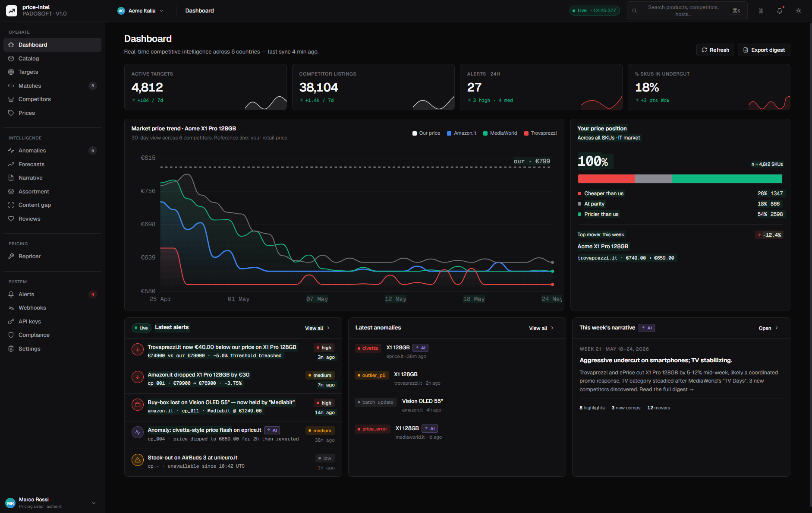Click the Competitor Listings stat card
The image size is (812, 513).
(x=373, y=87)
